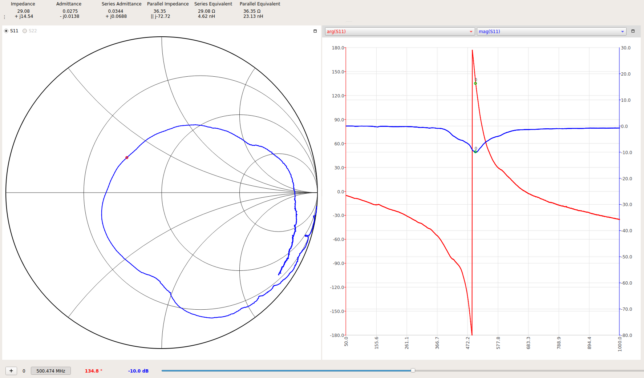Click the Smith chart save icon
This screenshot has height=378, width=644.
tap(315, 31)
